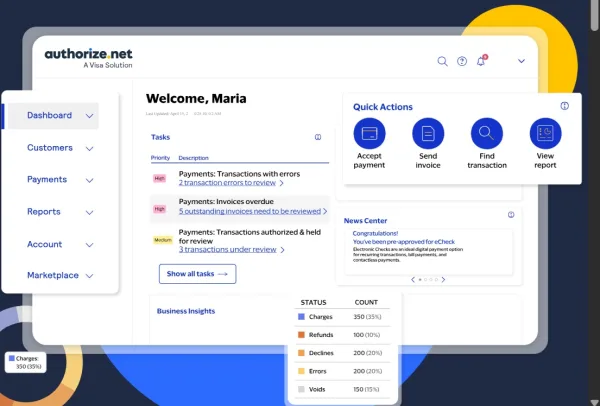The image size is (600, 406).
Task: Open the search magnifier icon in header
Action: [442, 61]
